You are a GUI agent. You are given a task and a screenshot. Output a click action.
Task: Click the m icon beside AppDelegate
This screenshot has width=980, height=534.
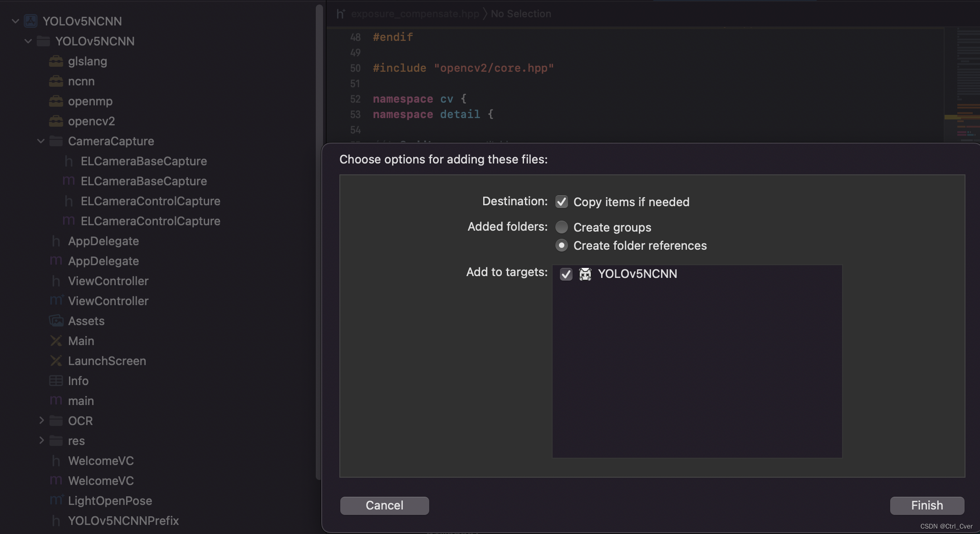tap(56, 261)
